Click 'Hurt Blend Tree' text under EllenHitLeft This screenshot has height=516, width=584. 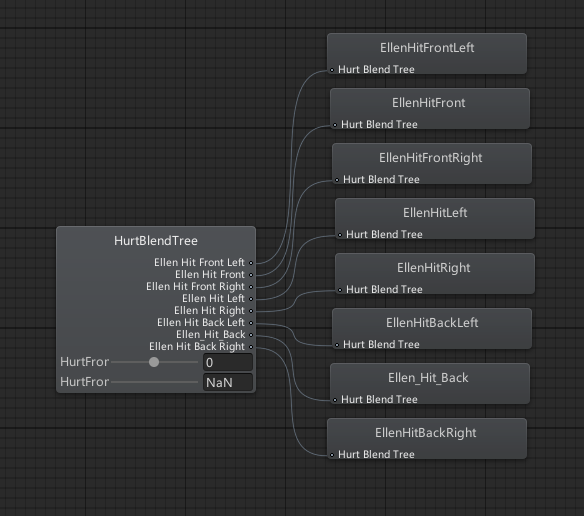(384, 234)
